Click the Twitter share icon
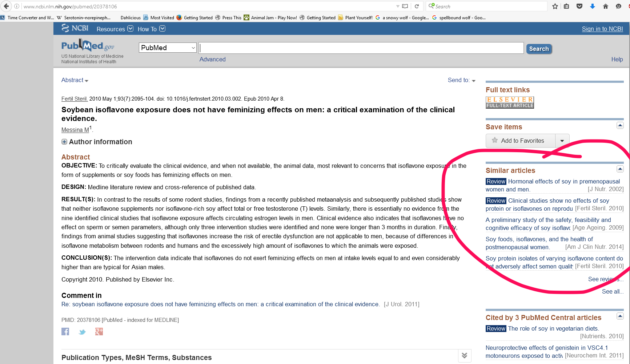 (x=82, y=332)
